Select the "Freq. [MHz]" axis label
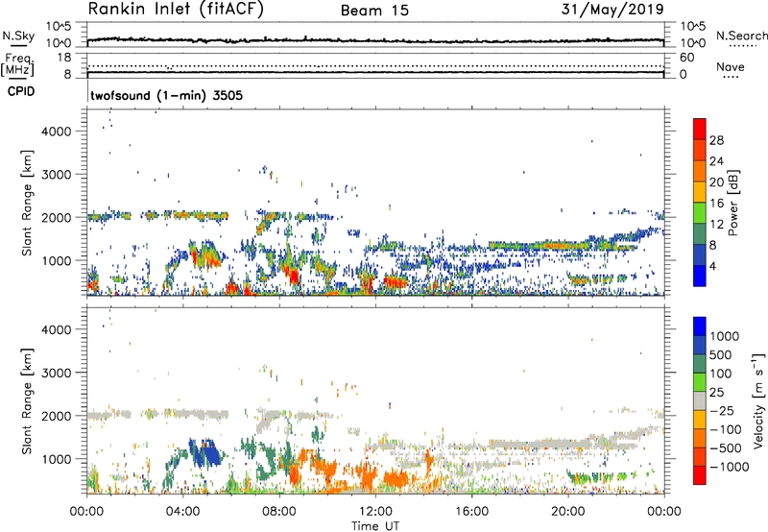The height and width of the screenshot is (532, 768). [17, 65]
